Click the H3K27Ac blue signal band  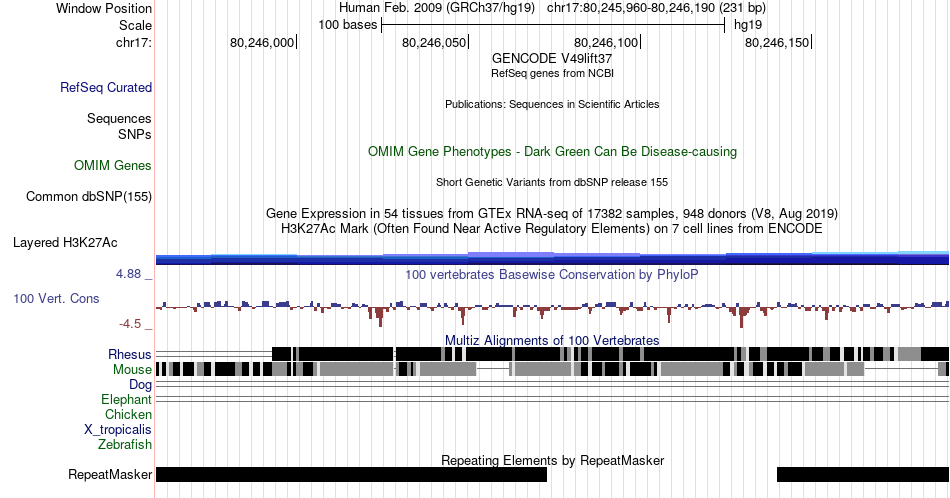(x=552, y=258)
